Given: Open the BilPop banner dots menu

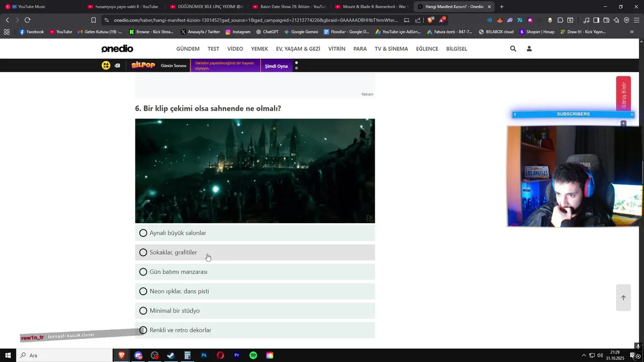Looking at the screenshot, I should (x=296, y=65).
